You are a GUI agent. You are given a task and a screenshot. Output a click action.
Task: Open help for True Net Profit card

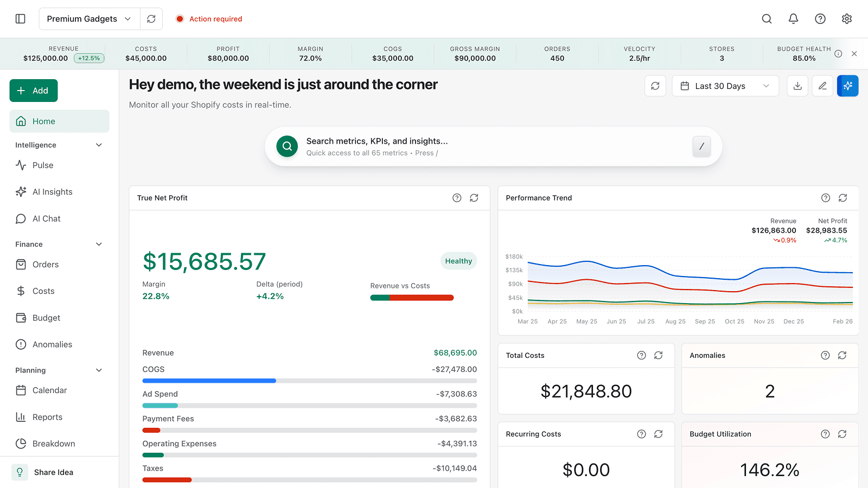457,198
